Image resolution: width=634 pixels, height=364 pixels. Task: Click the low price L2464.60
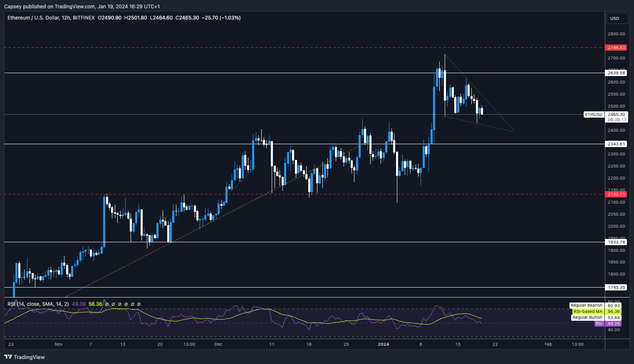(x=161, y=18)
